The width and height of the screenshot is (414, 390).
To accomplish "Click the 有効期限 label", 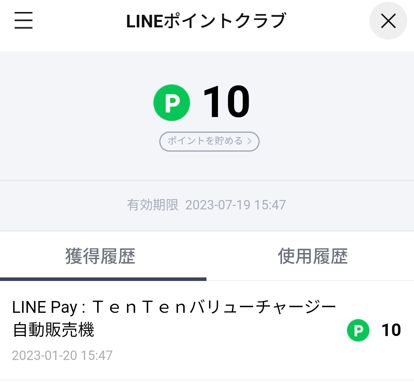I will tap(153, 205).
